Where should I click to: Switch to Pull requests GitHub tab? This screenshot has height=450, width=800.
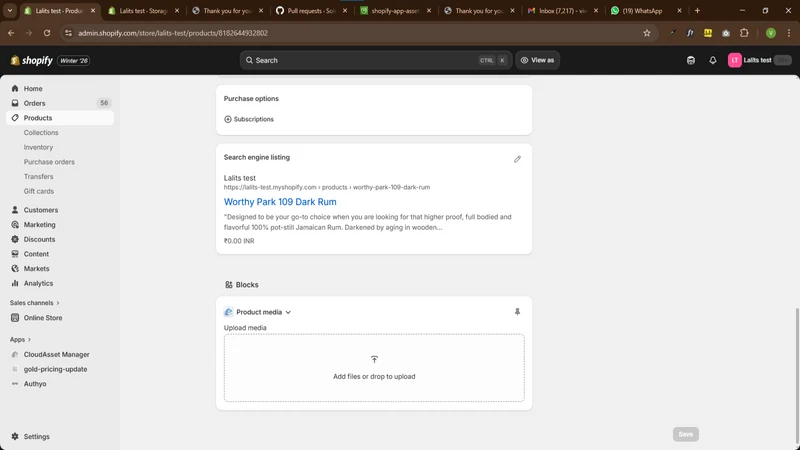[311, 11]
